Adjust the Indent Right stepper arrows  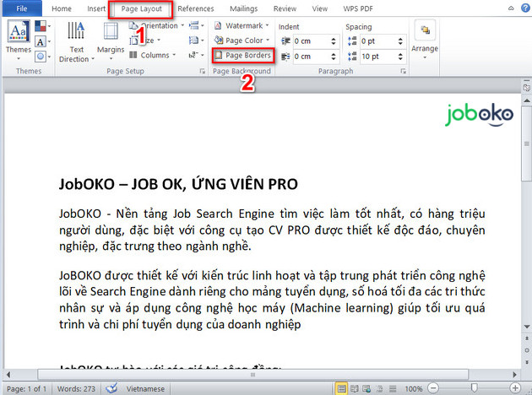[x=334, y=57]
